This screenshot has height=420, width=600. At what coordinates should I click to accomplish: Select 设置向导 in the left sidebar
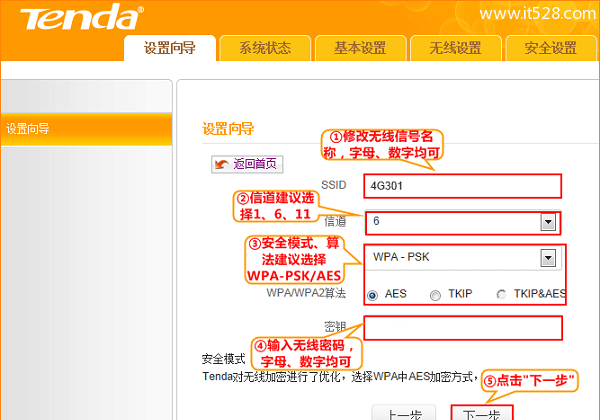(86, 129)
